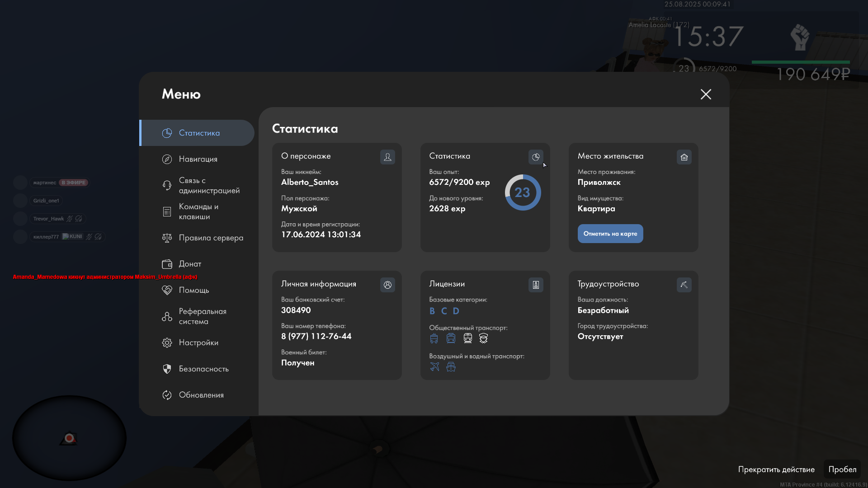Open the Донат section
Image resolution: width=868 pixels, height=488 pixels.
click(190, 264)
